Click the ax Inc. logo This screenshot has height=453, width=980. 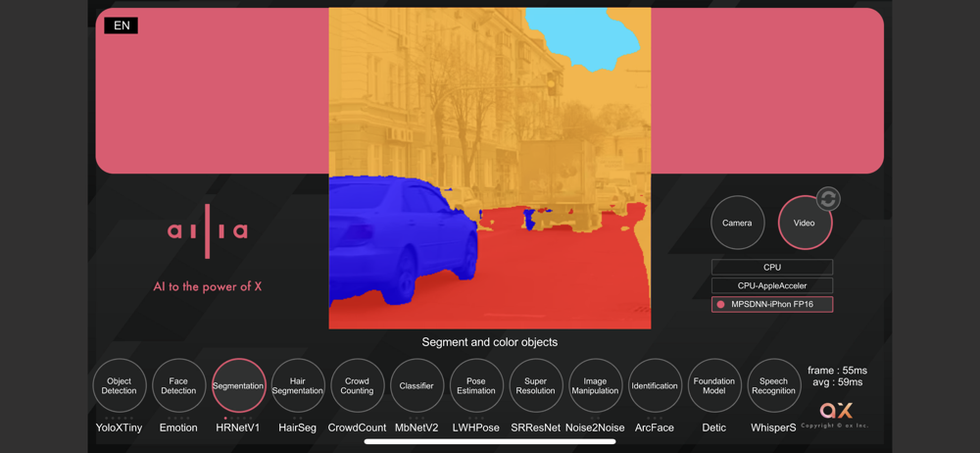(x=836, y=411)
